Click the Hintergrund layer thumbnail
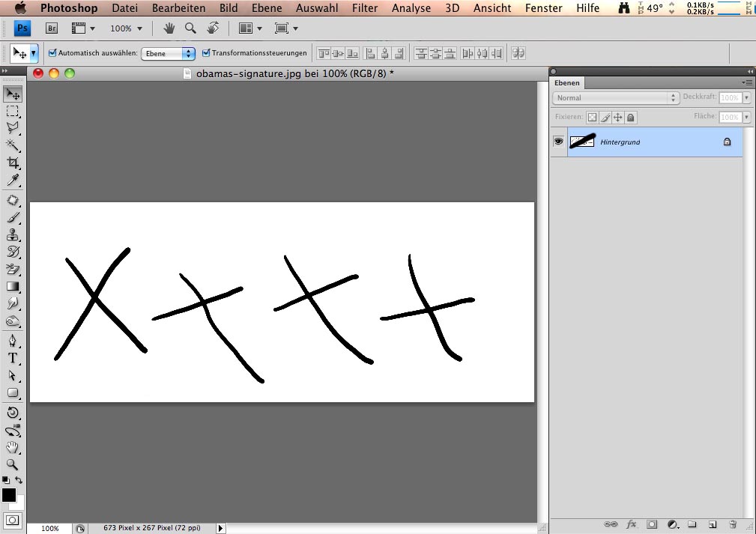 (x=582, y=142)
